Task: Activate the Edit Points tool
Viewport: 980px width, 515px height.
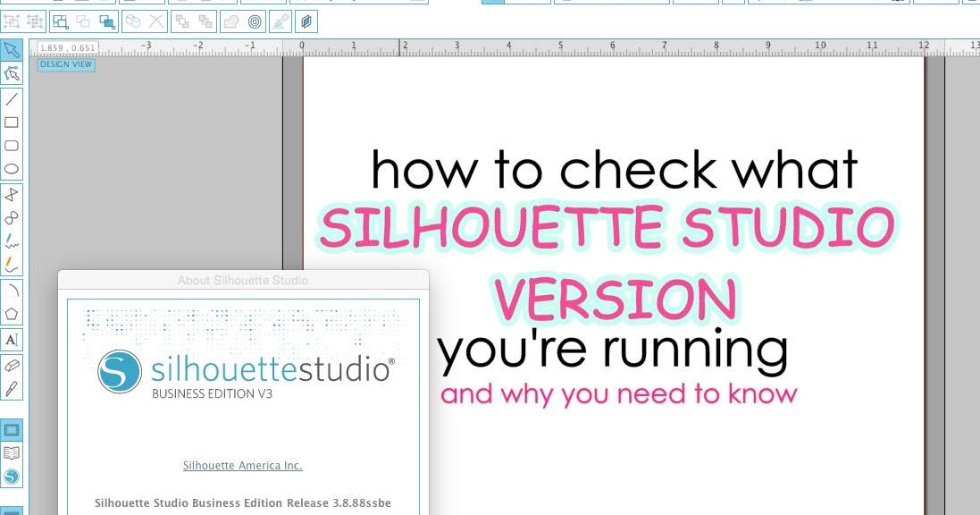Action: (x=12, y=74)
